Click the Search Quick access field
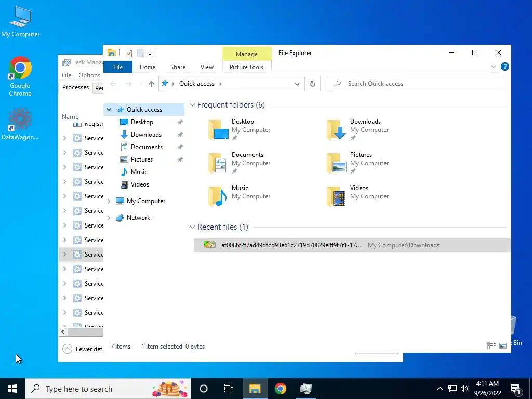532x399 pixels. (x=416, y=84)
